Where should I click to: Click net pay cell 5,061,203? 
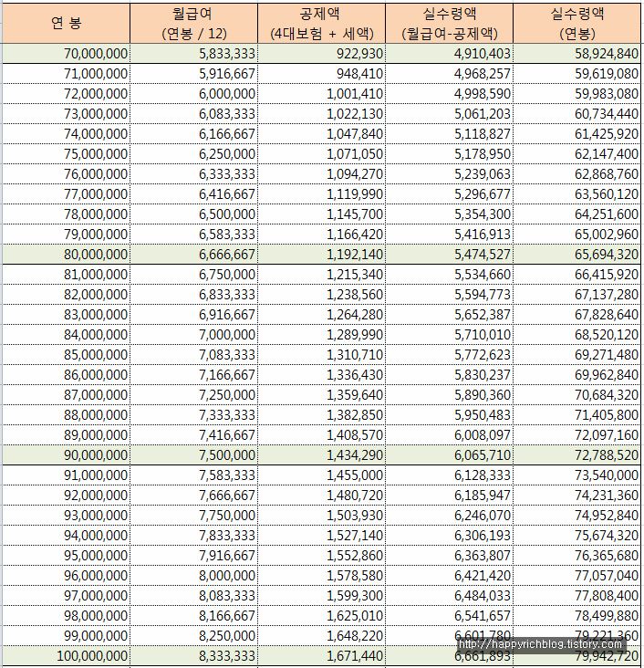(x=450, y=114)
